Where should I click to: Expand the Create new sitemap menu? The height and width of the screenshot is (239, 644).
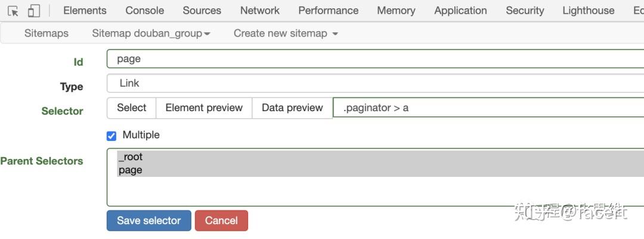point(286,33)
